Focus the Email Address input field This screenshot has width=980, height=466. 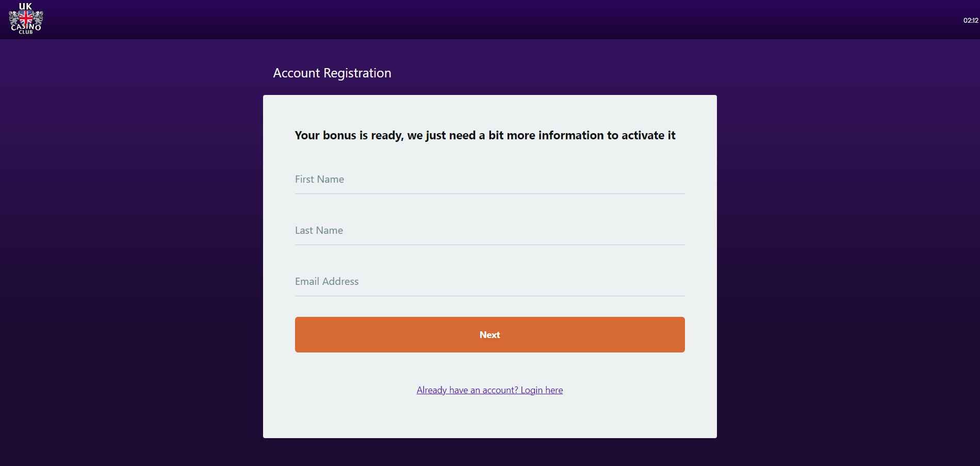coord(489,282)
